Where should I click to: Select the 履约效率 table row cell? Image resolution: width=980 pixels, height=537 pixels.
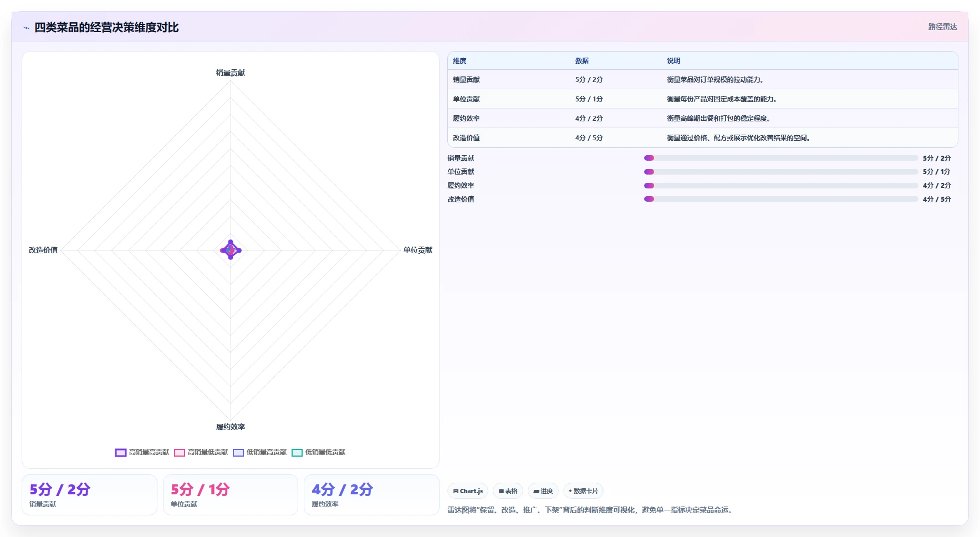tap(466, 119)
